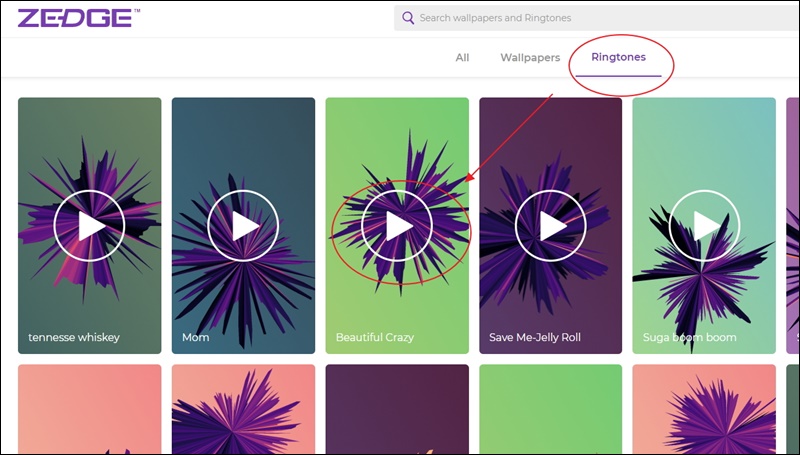Open the dark purple card below Beautiful Crazy
800x455 pixels.
397,409
